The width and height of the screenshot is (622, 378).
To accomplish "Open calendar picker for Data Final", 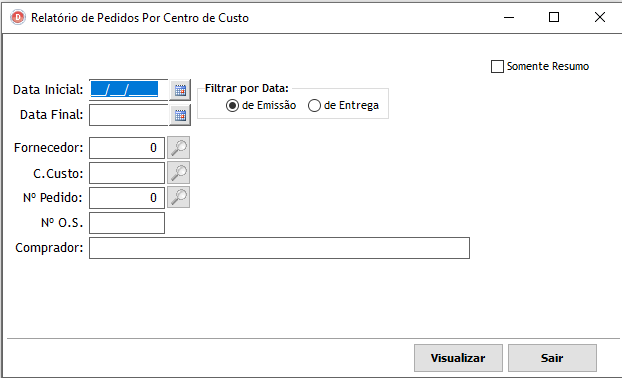I will pyautogui.click(x=180, y=115).
